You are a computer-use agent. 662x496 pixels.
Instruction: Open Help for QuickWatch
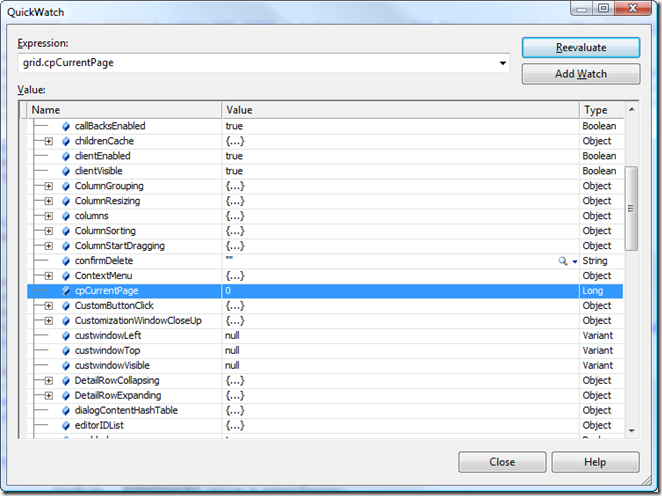point(595,462)
